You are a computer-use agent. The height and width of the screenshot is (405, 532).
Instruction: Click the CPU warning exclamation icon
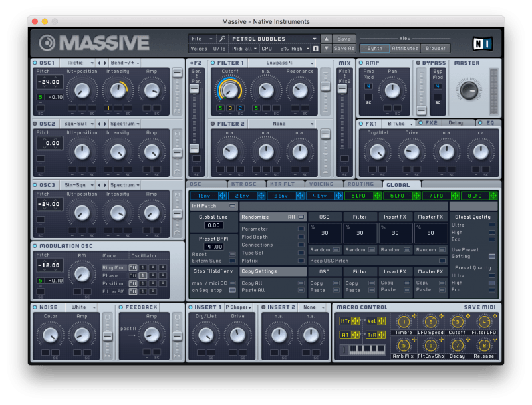point(315,49)
